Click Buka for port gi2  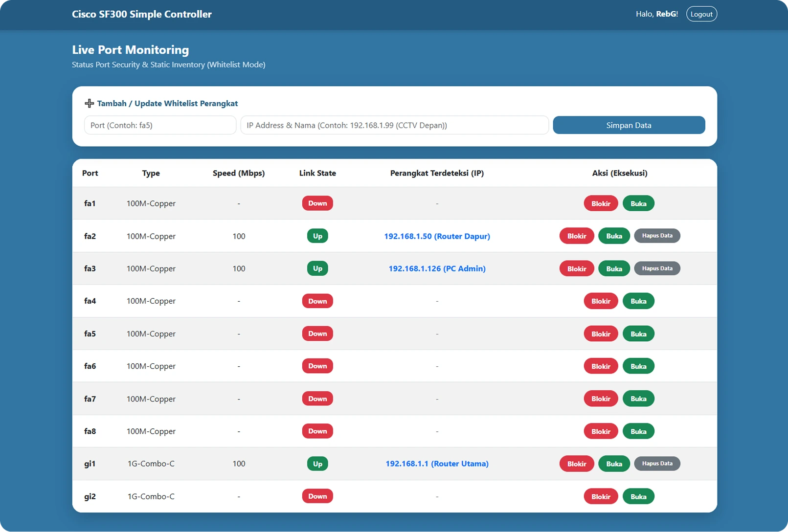[638, 496]
